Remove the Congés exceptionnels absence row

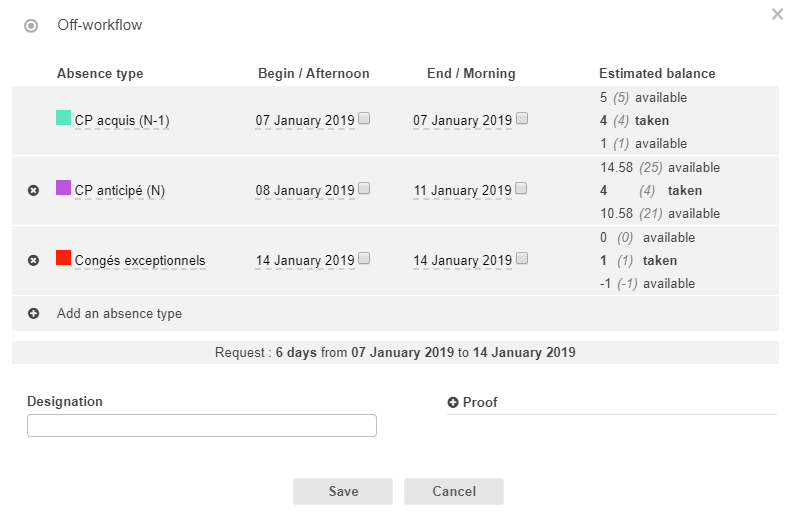click(33, 260)
